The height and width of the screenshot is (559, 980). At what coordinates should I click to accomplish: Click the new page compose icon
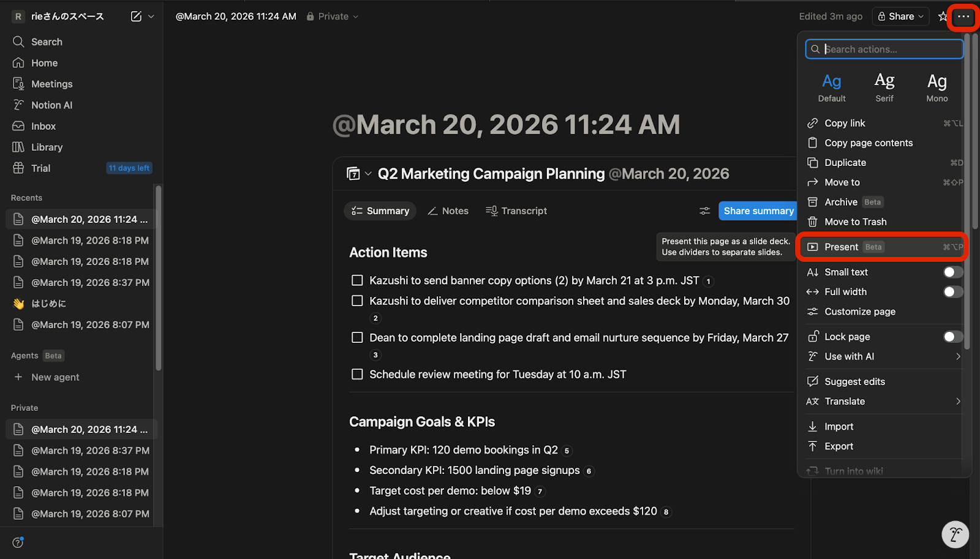tap(135, 17)
